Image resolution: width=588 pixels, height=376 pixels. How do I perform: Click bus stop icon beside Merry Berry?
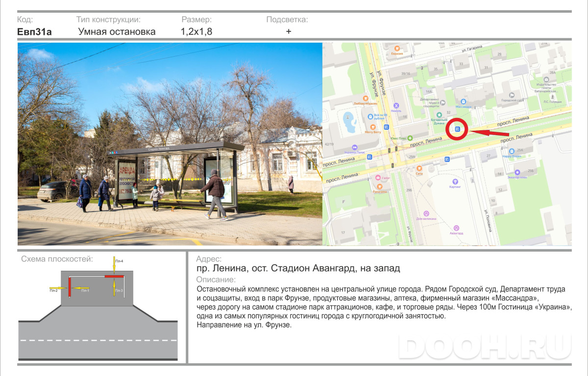click(386, 127)
